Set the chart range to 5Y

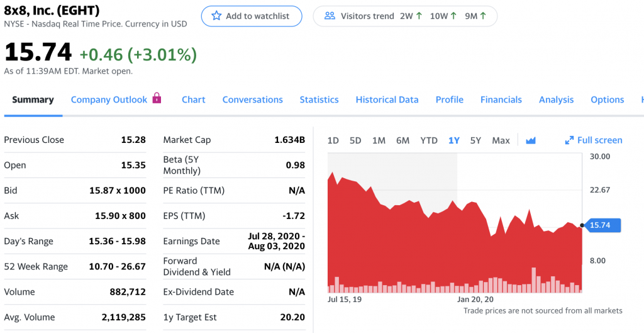[475, 140]
